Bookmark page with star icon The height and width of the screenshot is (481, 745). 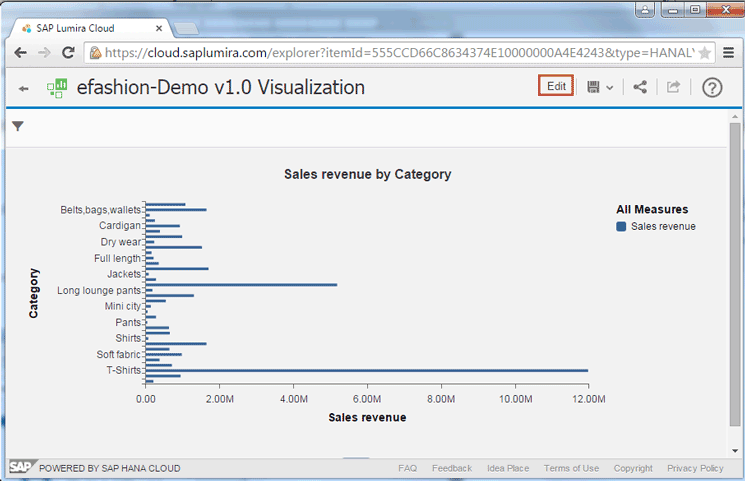pyautogui.click(x=704, y=52)
